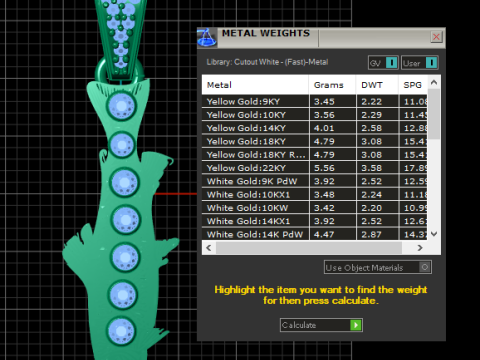Click the green arrow on the Calculate button
The width and height of the screenshot is (480, 360).
point(356,325)
